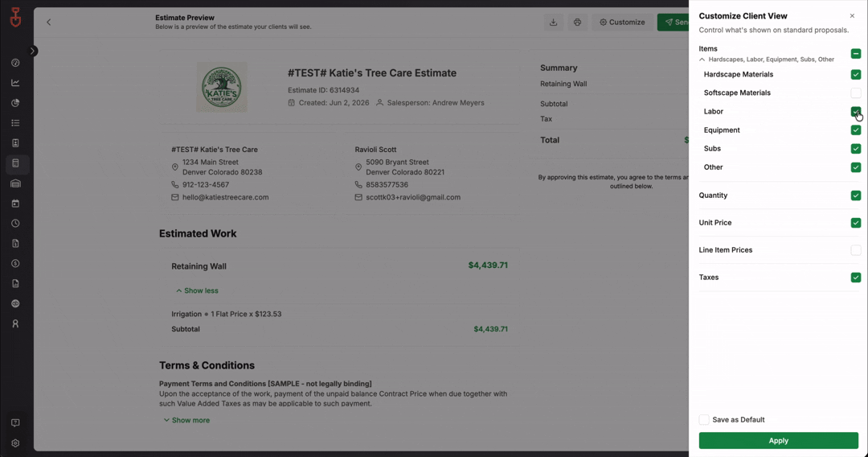Open the help chat question icon
This screenshot has height=457, width=868.
pos(15,423)
